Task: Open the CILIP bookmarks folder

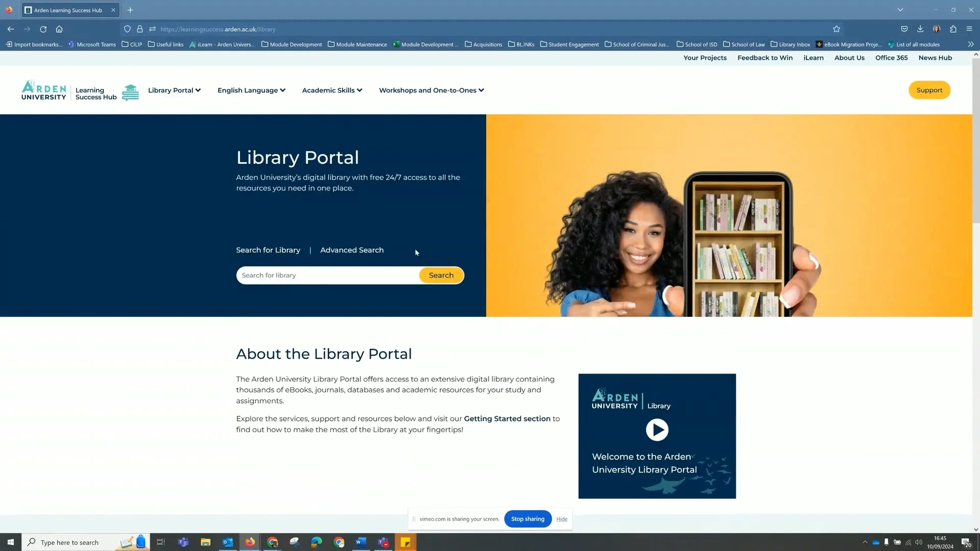Action: (x=131, y=44)
